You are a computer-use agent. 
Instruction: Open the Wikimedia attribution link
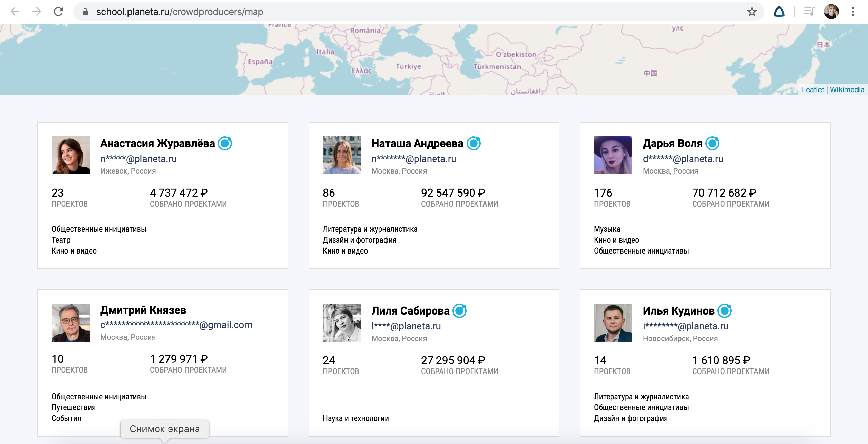(x=847, y=89)
